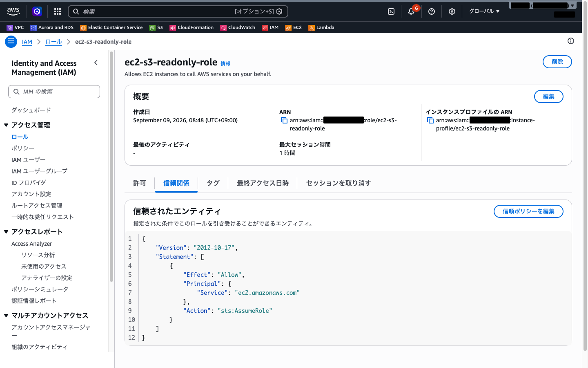Viewport: 588px width, 368px height.
Task: Open EC2 service shortcut
Action: point(294,27)
